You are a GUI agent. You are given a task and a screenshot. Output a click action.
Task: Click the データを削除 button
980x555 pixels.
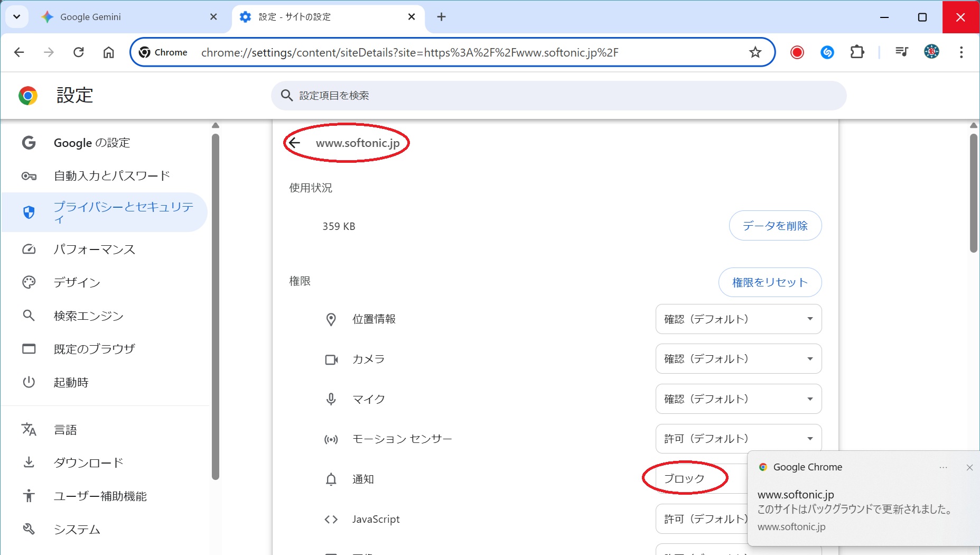pos(775,226)
